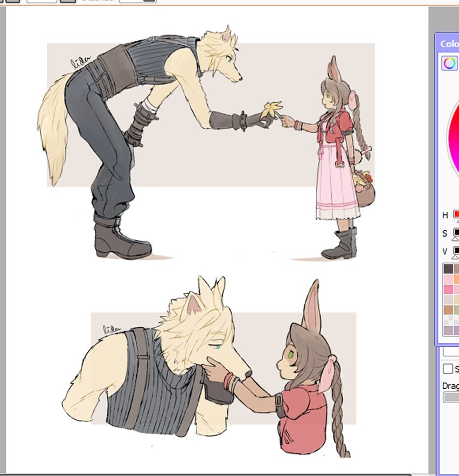Click the V value slider handle

tap(455, 257)
